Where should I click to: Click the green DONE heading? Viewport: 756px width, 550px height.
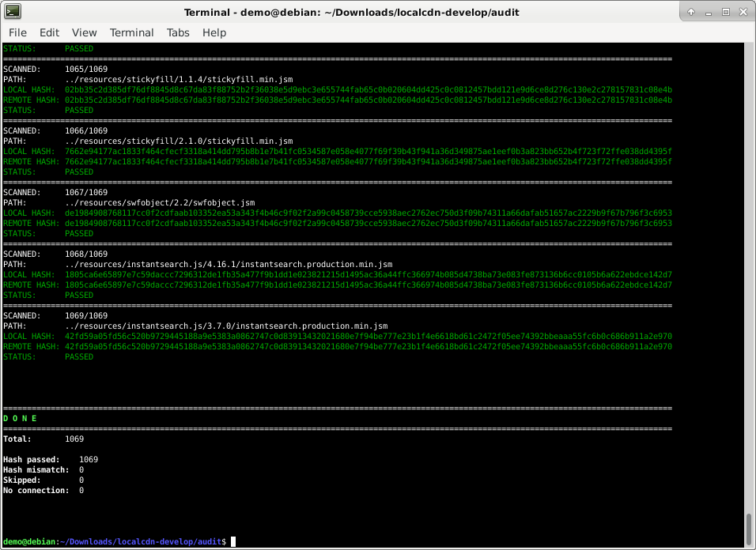(x=20, y=418)
